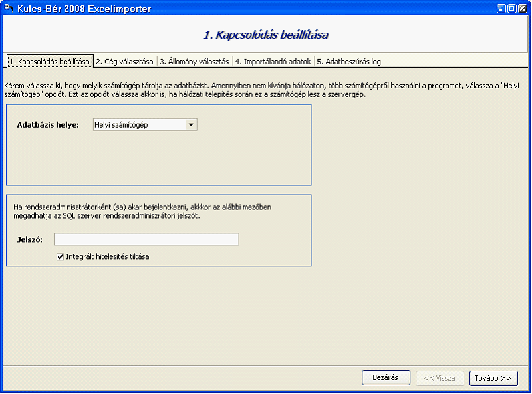The image size is (532, 394).
Task: Switch to the 2. Cég választása tab
Action: [124, 62]
